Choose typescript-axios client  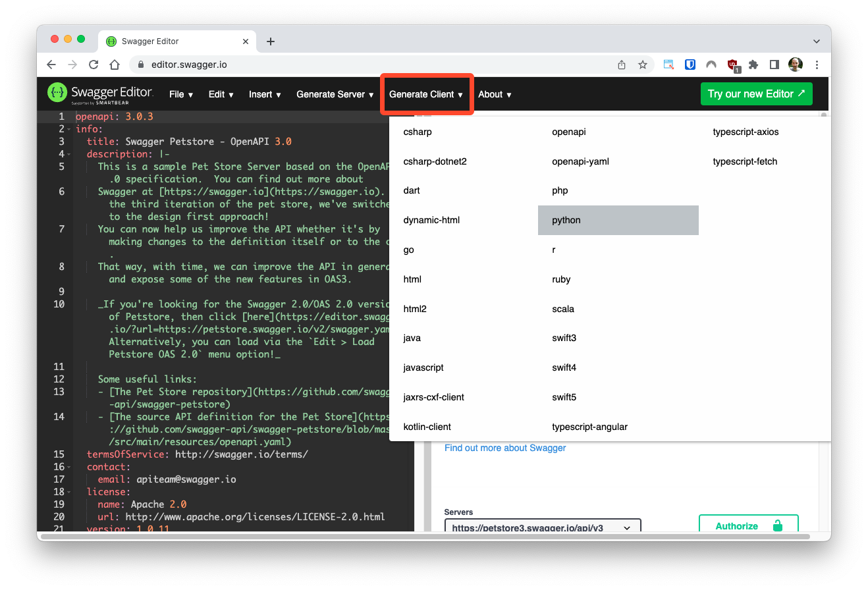click(x=765, y=132)
